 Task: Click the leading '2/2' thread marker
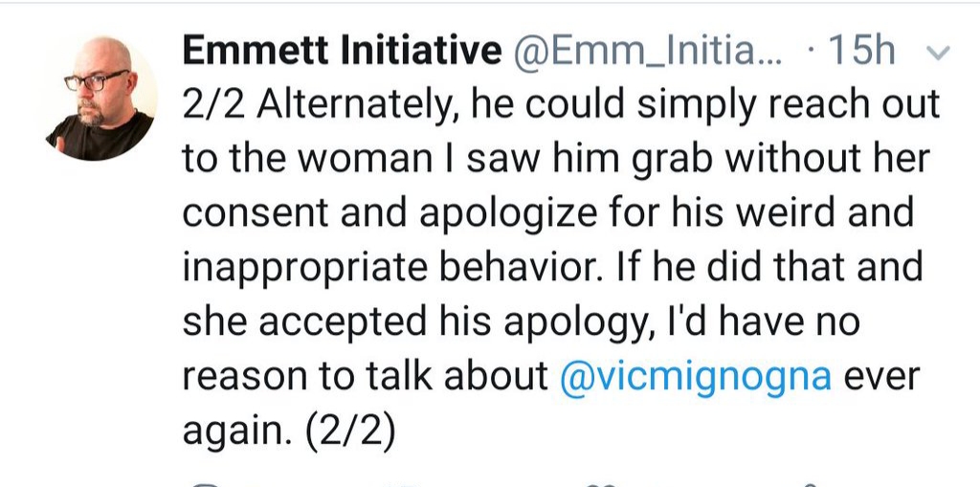[213, 105]
